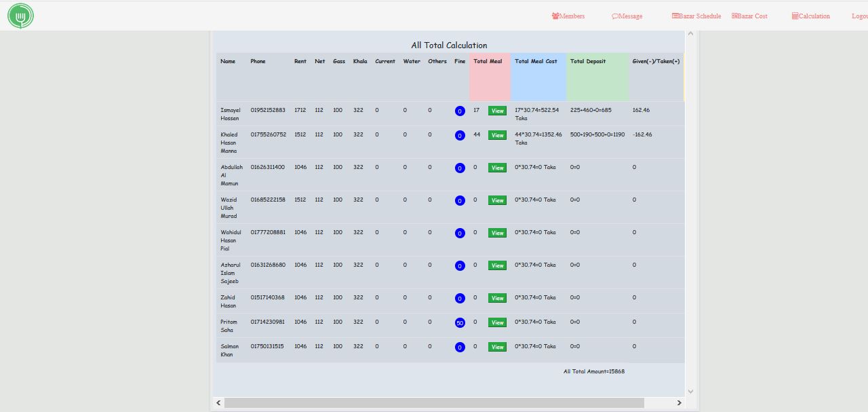868x412 pixels.
Task: Click the vertical scrollbar down arrow
Action: 690,391
